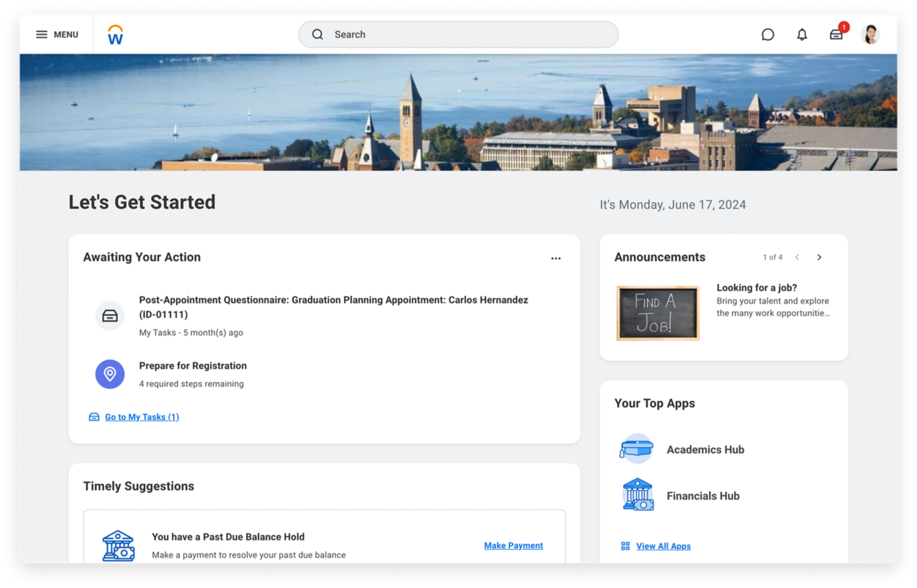This screenshot has width=917, height=588.
Task: Open the Prepare for Registration item
Action: (x=193, y=366)
